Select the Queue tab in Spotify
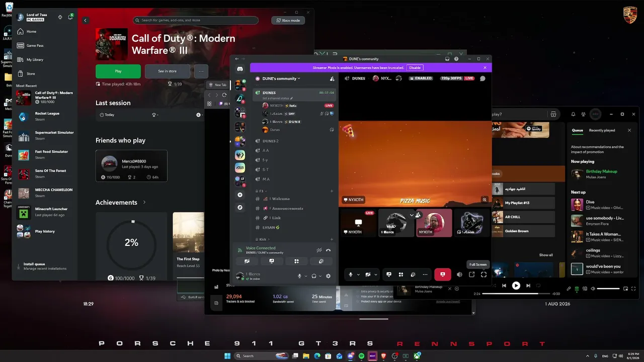 tap(578, 130)
